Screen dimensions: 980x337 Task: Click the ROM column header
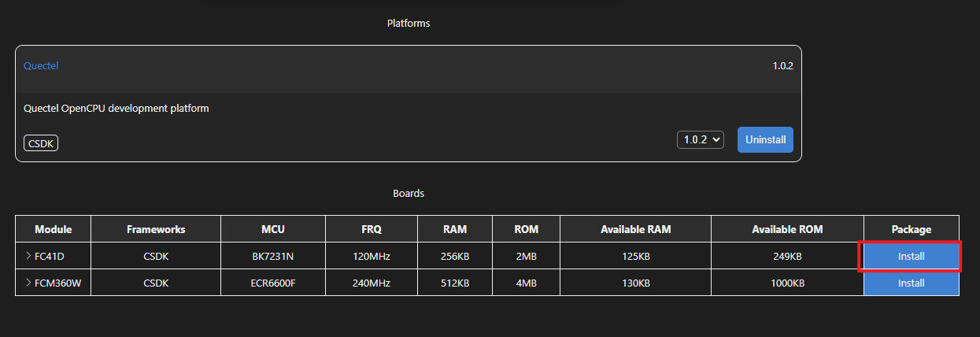pos(526,229)
